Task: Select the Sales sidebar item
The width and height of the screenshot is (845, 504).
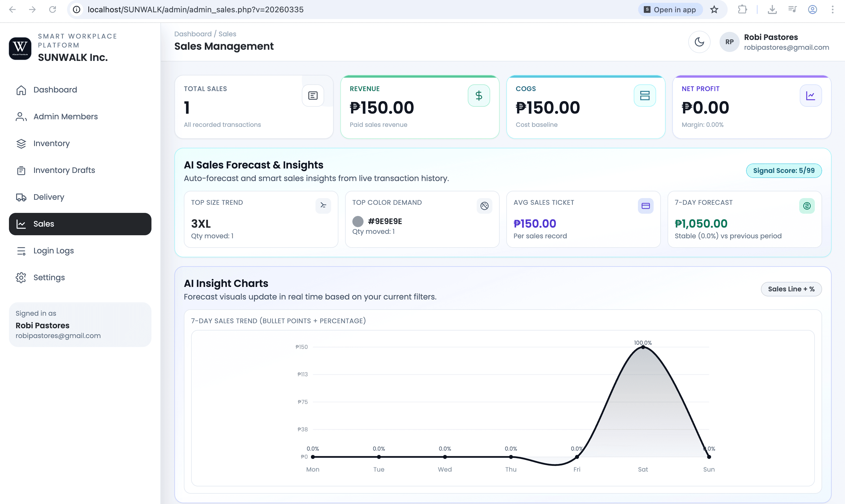Action: 80,224
